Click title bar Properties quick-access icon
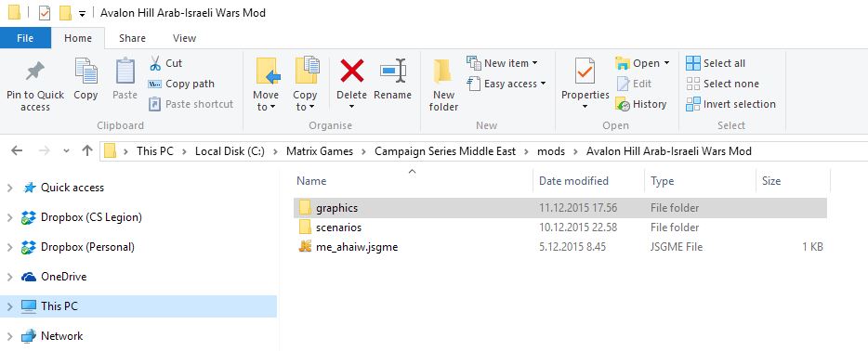 (x=45, y=13)
